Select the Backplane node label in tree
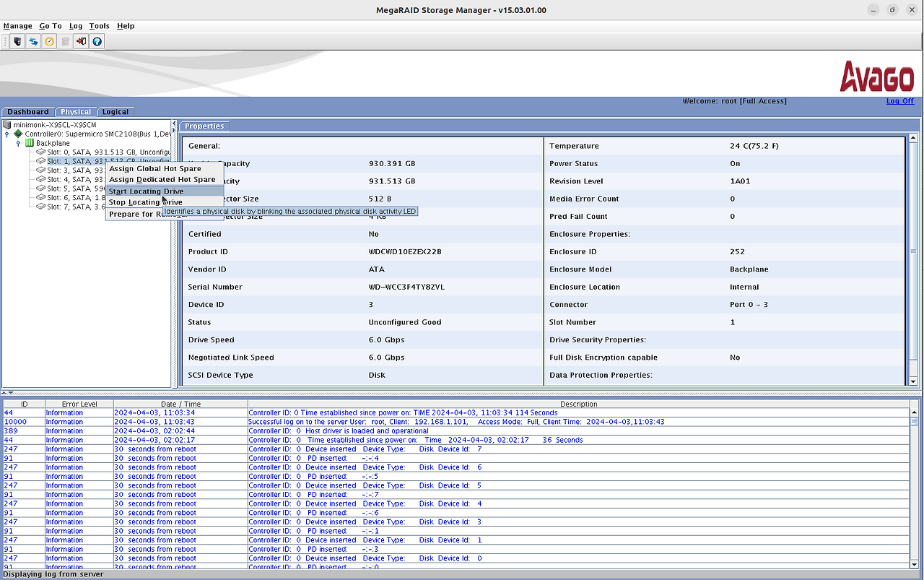Screen dimensions: 924x580 pyautogui.click(x=53, y=143)
